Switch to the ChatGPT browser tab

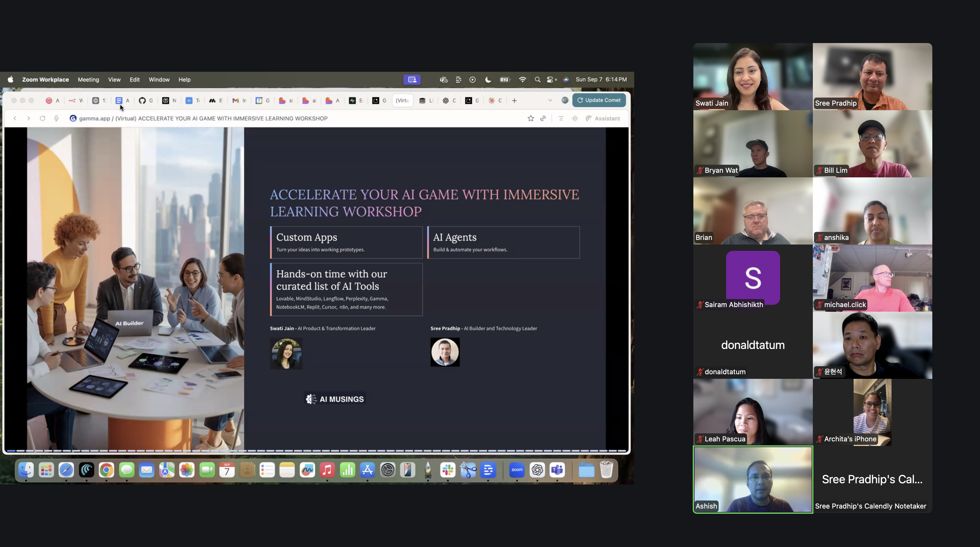click(x=449, y=100)
